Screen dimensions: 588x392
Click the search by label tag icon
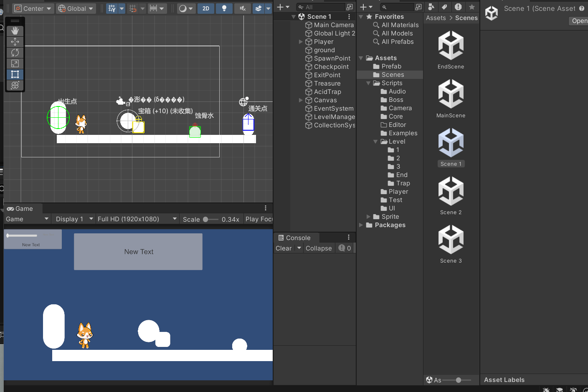pos(444,7)
